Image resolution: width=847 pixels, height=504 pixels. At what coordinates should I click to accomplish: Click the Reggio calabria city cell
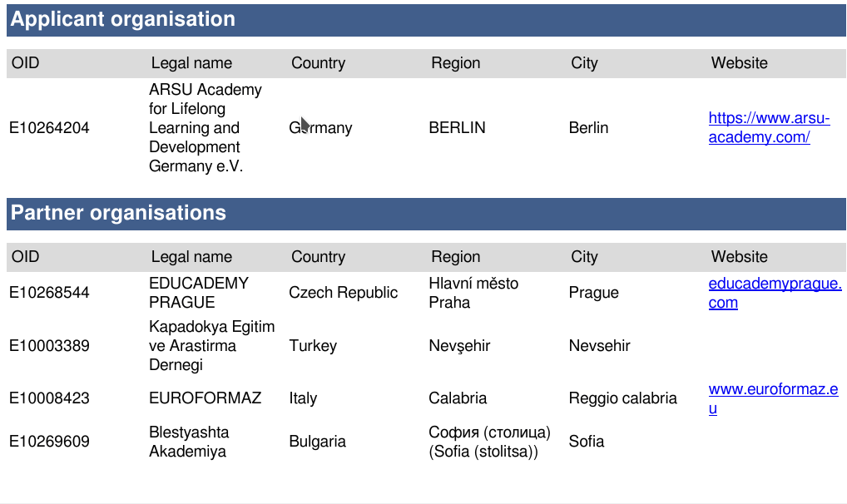(x=622, y=398)
